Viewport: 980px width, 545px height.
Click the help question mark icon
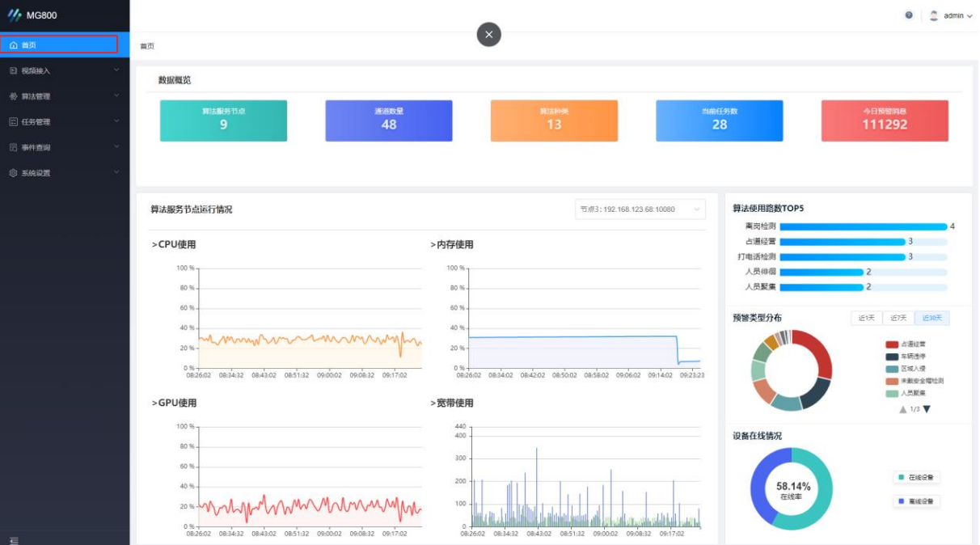pos(909,15)
